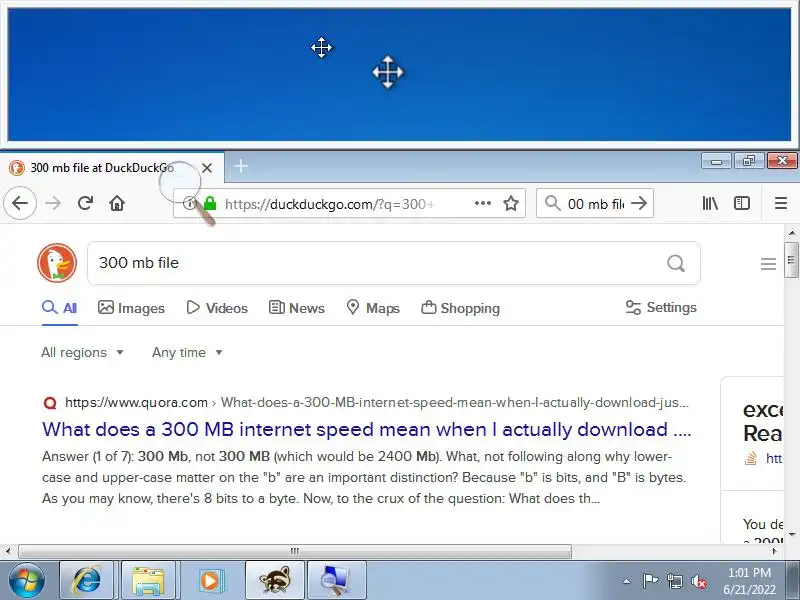Switch to Images results
This screenshot has height=600, width=800.
pos(131,308)
